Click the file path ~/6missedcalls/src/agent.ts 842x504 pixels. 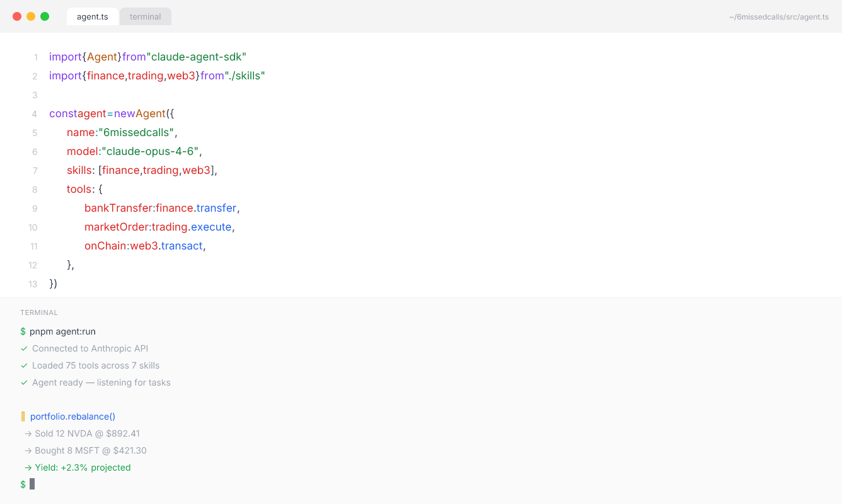tap(779, 17)
